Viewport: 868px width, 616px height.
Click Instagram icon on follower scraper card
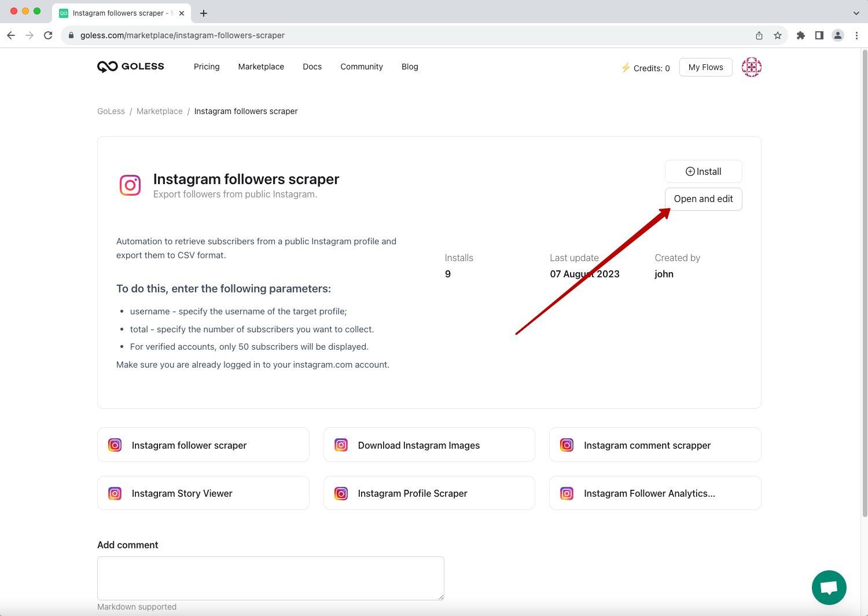tap(115, 445)
